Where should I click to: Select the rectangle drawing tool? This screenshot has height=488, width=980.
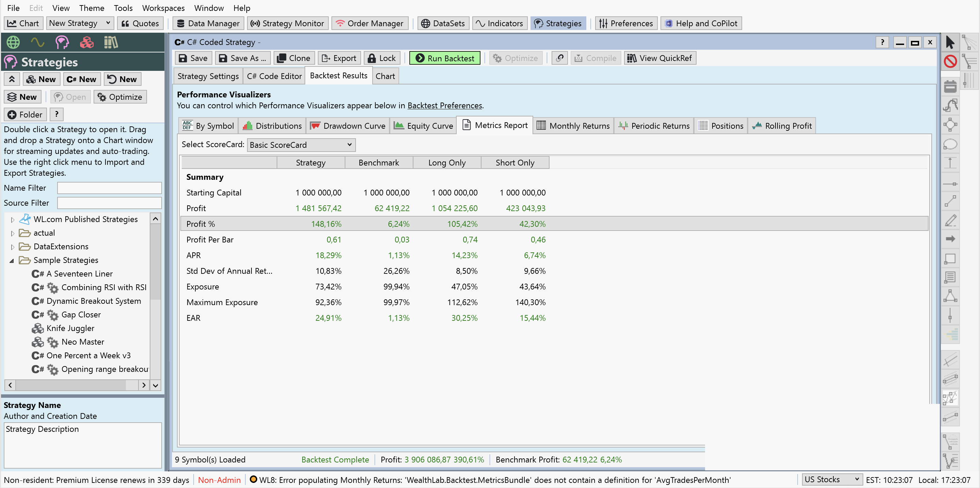pyautogui.click(x=950, y=258)
